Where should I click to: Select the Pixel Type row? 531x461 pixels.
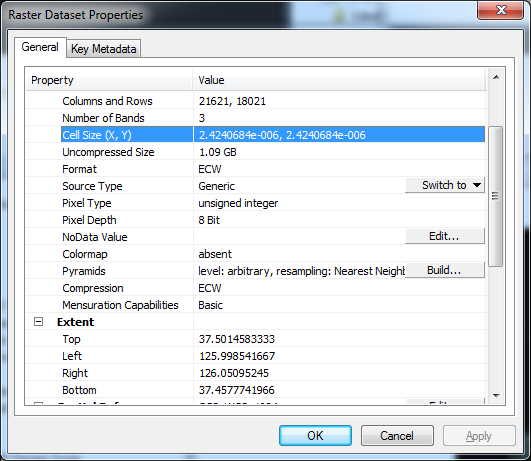click(x=256, y=203)
